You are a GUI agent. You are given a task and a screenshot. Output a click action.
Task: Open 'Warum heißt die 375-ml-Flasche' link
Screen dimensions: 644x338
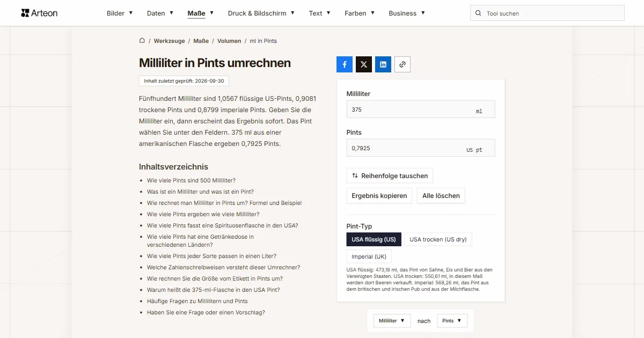pos(213,290)
